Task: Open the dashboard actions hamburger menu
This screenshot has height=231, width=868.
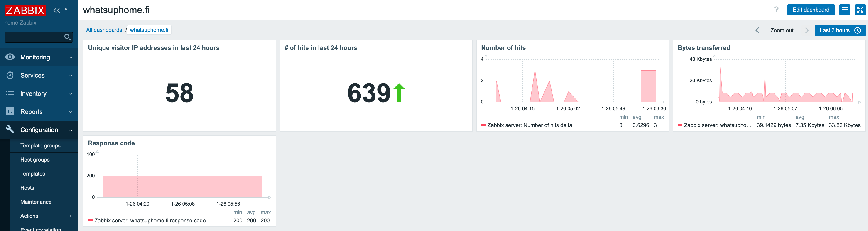Action: [845, 10]
